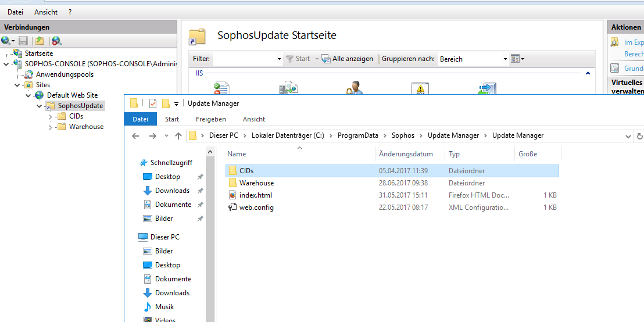Click the properties checkmark icon in Explorer title bar
The image size is (644, 322).
[x=153, y=103]
